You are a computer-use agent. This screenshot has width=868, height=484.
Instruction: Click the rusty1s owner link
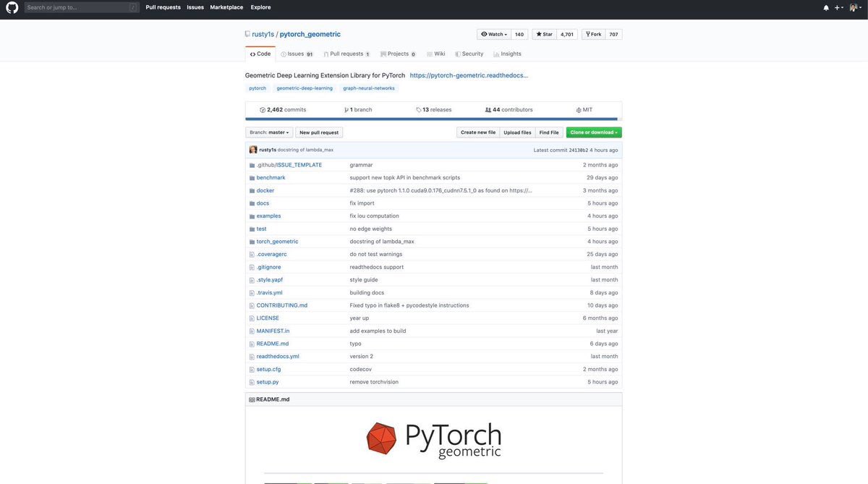[x=263, y=34]
